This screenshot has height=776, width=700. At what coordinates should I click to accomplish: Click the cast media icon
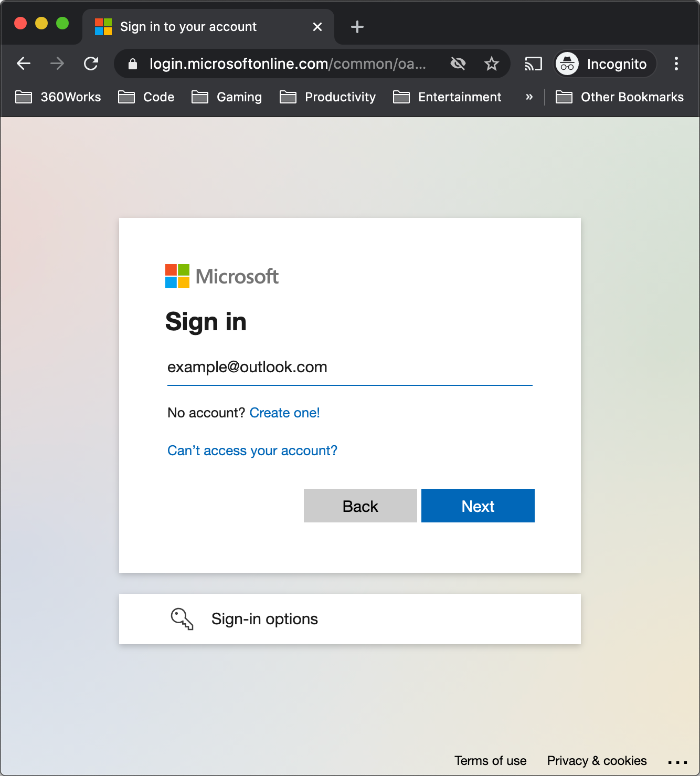533,64
